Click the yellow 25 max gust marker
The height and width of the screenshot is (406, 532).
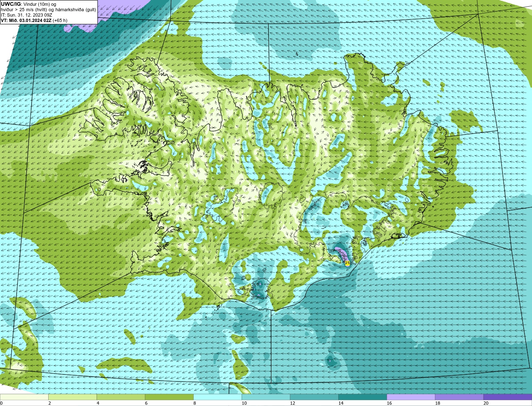(x=347, y=263)
